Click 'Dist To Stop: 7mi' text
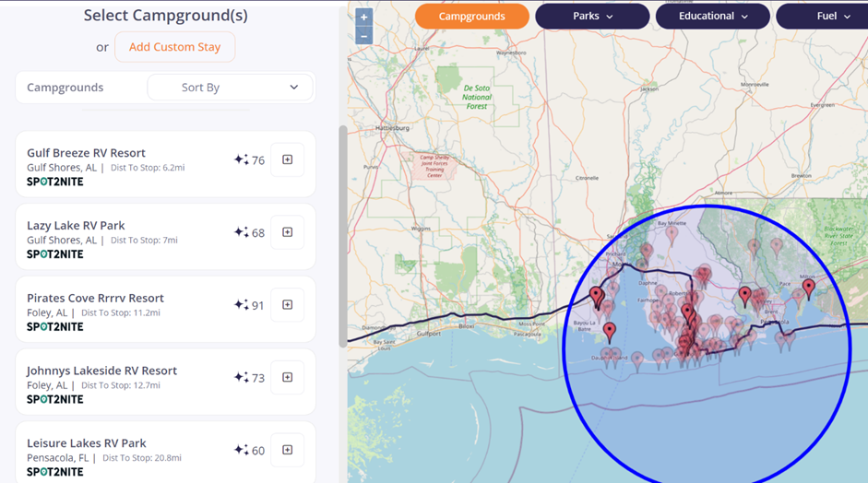This screenshot has width=868, height=483. pos(144,240)
